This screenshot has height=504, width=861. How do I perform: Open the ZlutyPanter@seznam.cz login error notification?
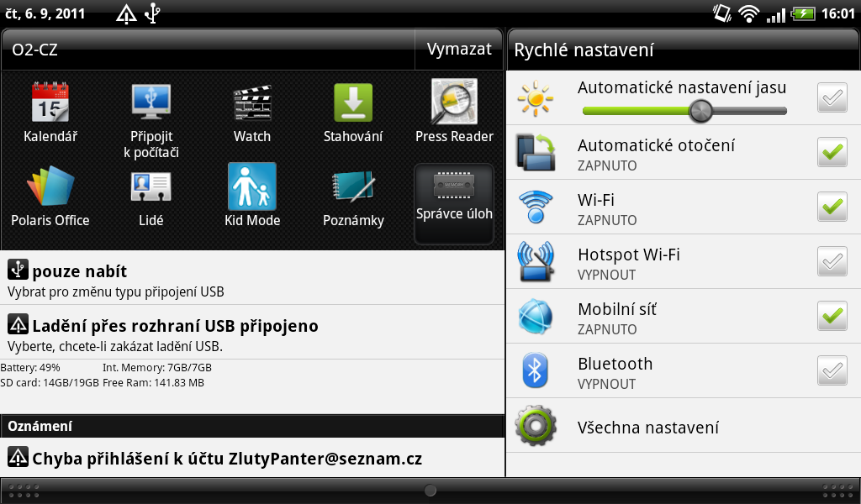[x=252, y=459]
